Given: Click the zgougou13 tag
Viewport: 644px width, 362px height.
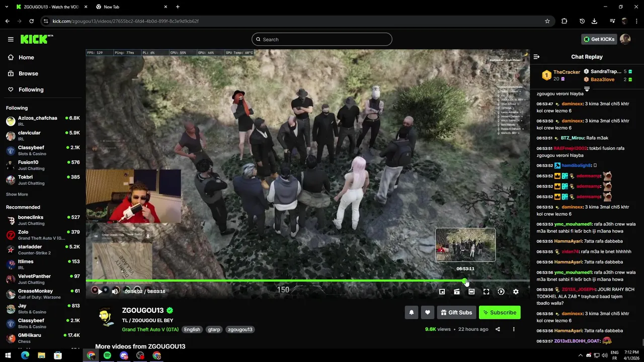Looking at the screenshot, I should pos(240,329).
